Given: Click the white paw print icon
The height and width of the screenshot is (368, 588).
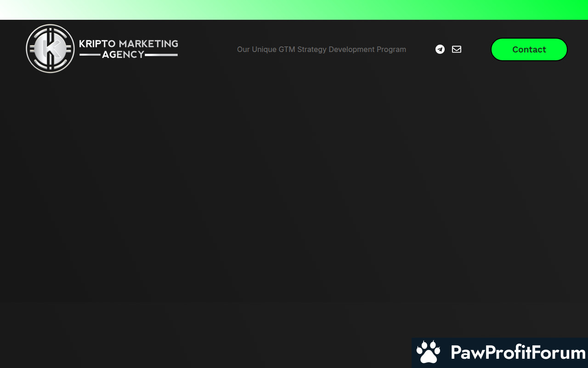Looking at the screenshot, I should click(x=428, y=352).
